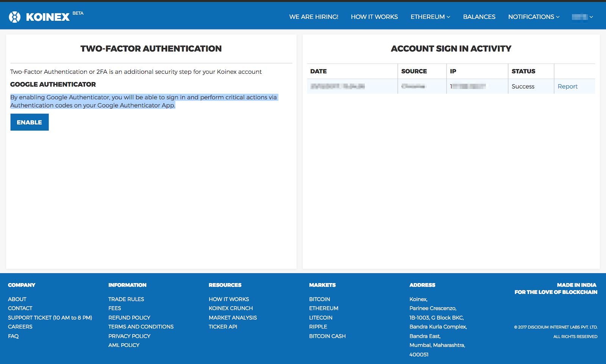Image resolution: width=606 pixels, height=364 pixels.
Task: Click the TWO-FACTOR AUTHENTICATION title
Action: pyautogui.click(x=151, y=49)
